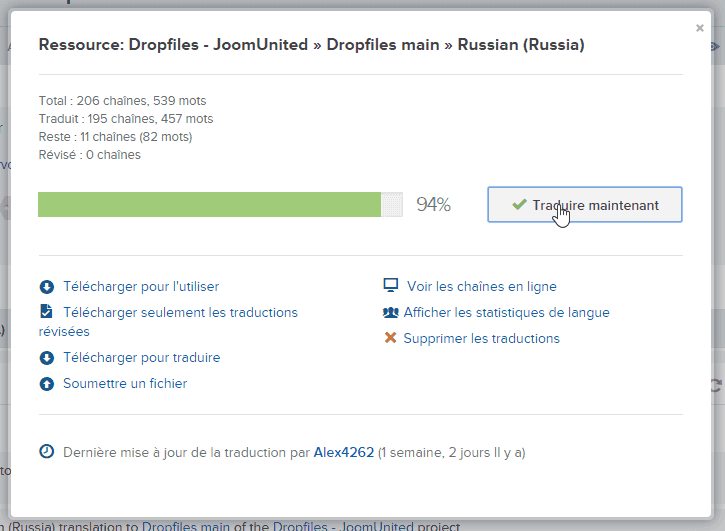
Task: Open "Télécharger pour traduire" link
Action: click(x=141, y=358)
